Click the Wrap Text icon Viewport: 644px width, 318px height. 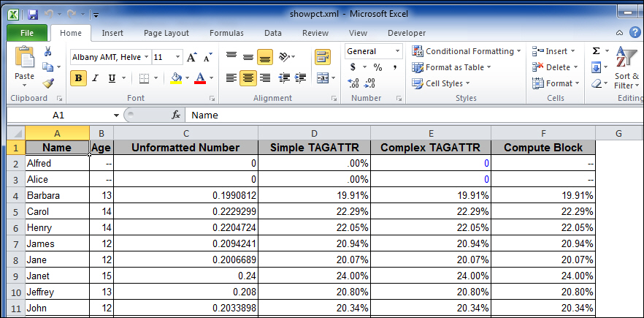(x=322, y=57)
